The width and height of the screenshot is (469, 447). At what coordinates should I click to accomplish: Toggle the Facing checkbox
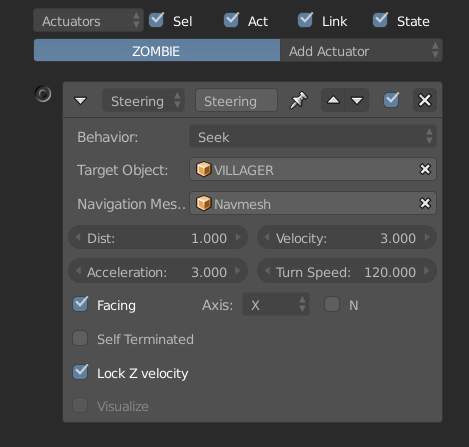[x=80, y=304]
